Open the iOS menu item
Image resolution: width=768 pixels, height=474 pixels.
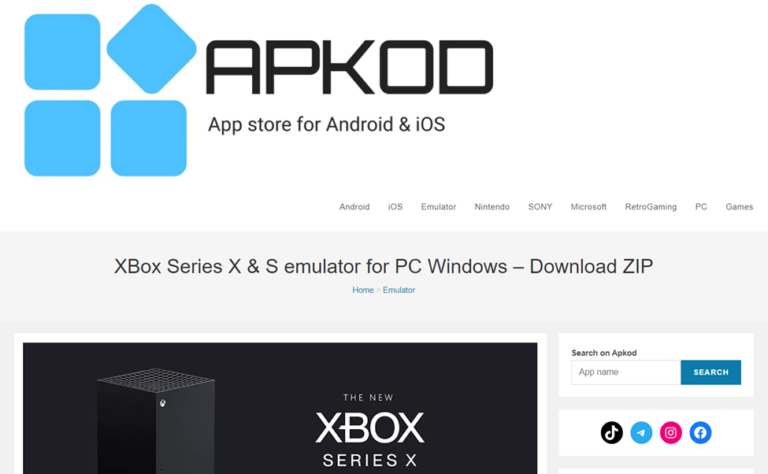click(395, 207)
